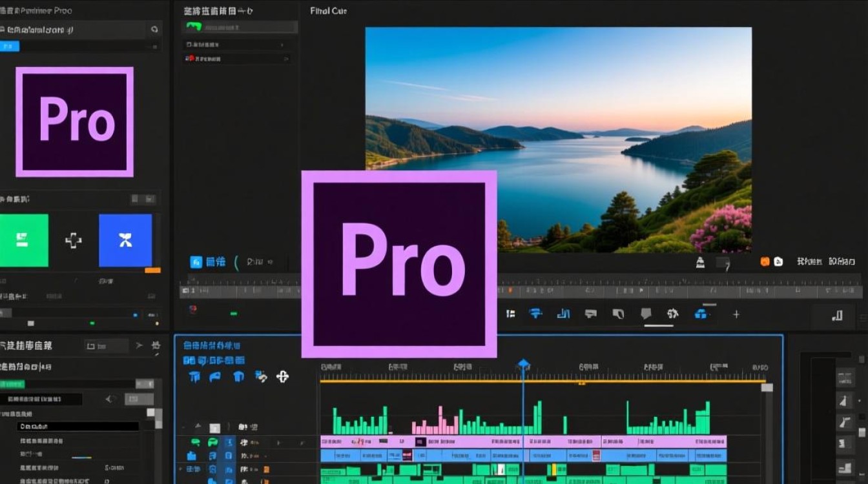Click the blue bar-chart icon in the preview toolbar
868x484 pixels.
pos(563,314)
